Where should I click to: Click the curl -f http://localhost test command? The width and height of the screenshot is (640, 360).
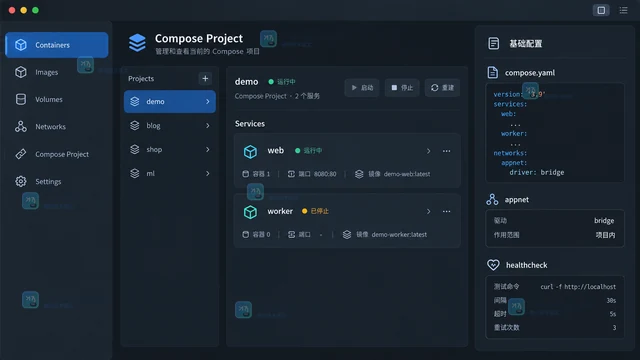(x=578, y=287)
